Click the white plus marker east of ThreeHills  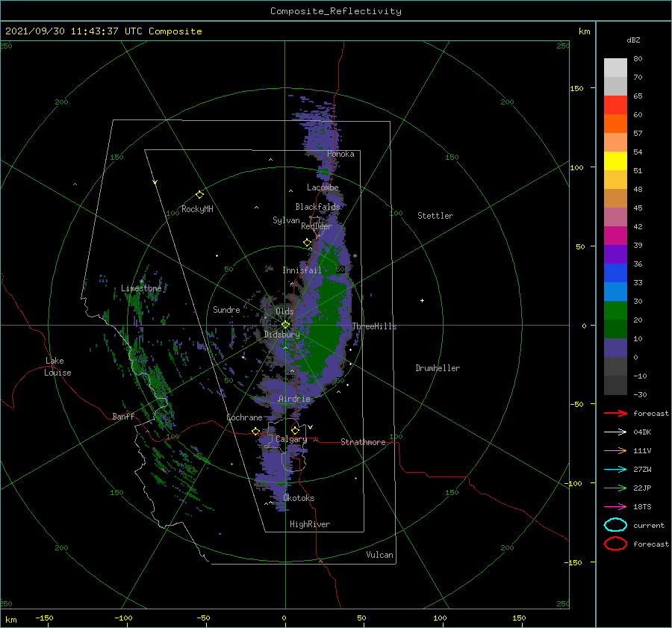tap(422, 300)
